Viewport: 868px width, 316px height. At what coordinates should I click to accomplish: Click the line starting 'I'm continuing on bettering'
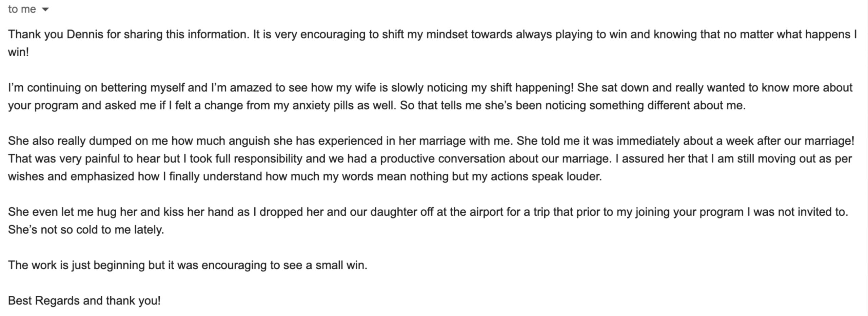pyautogui.click(x=430, y=87)
